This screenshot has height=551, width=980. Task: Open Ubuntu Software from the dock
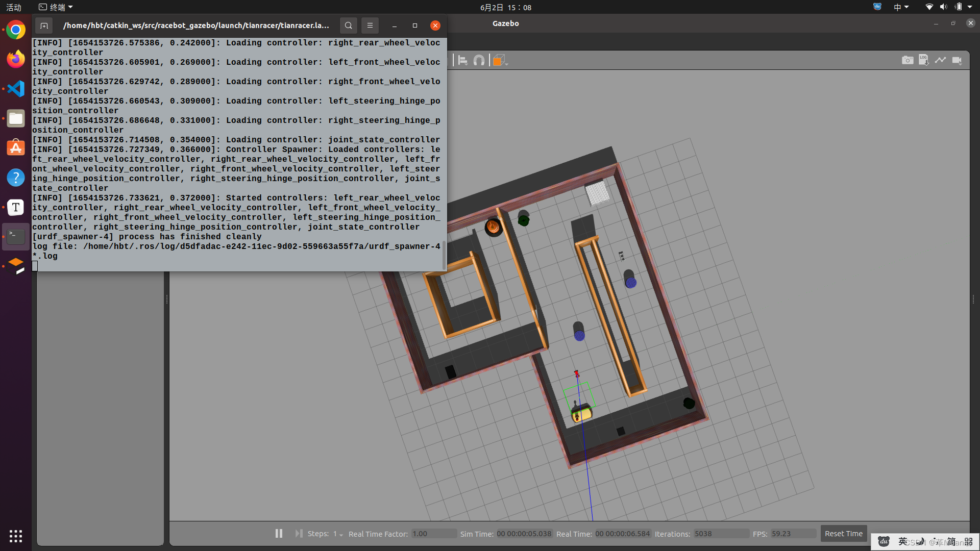click(16, 148)
